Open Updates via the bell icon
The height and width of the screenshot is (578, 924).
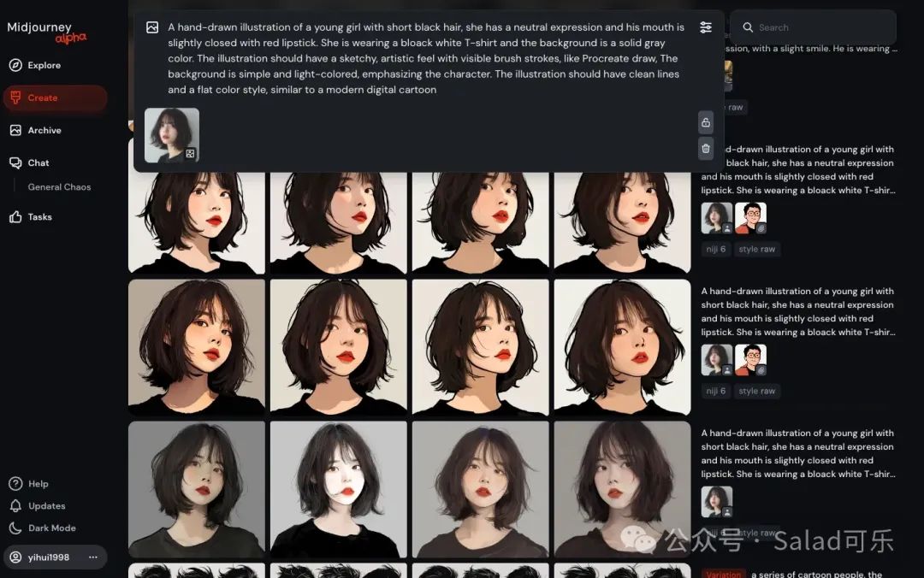coord(15,506)
